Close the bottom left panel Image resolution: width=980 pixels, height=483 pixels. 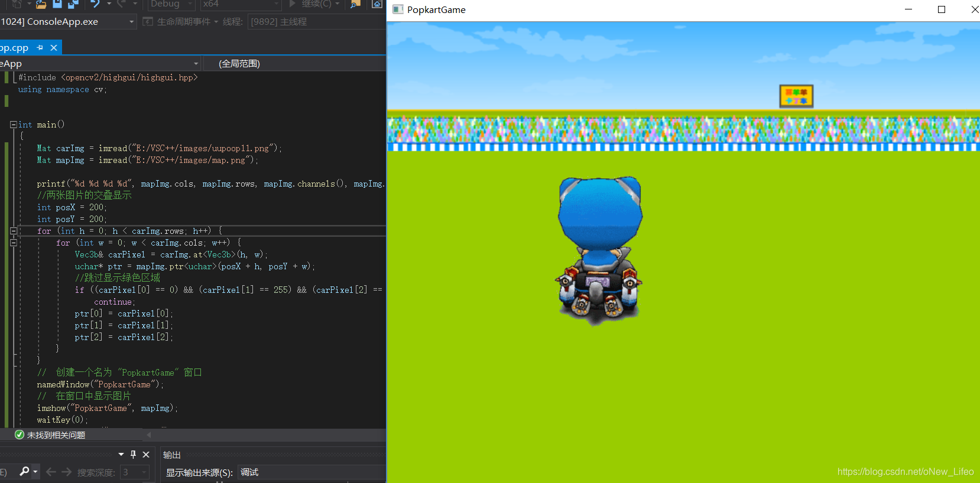(x=146, y=455)
